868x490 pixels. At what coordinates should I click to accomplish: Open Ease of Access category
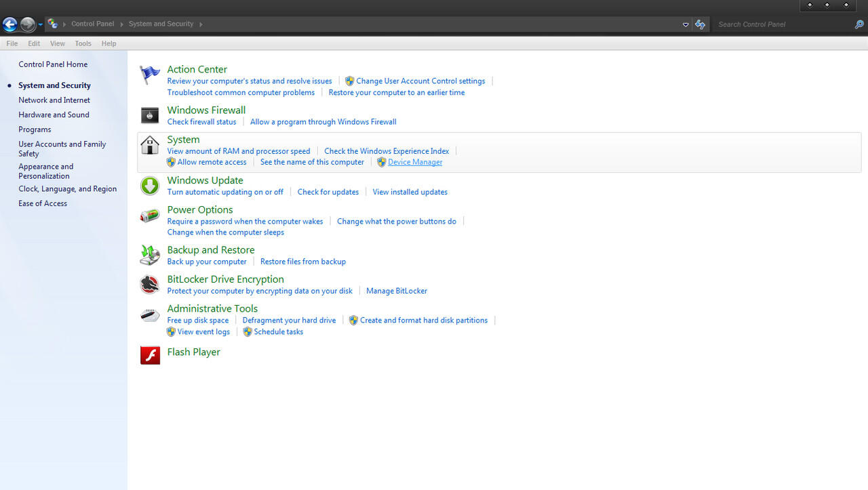click(43, 203)
